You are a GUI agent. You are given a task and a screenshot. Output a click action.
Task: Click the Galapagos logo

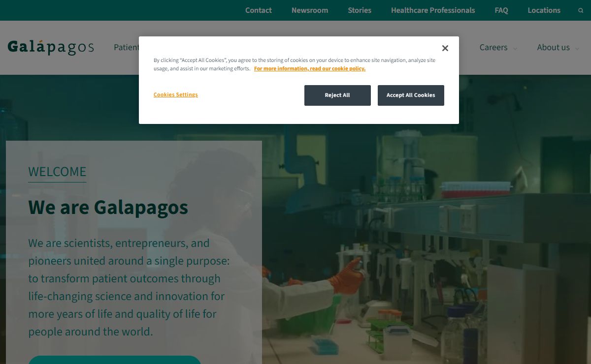[51, 47]
